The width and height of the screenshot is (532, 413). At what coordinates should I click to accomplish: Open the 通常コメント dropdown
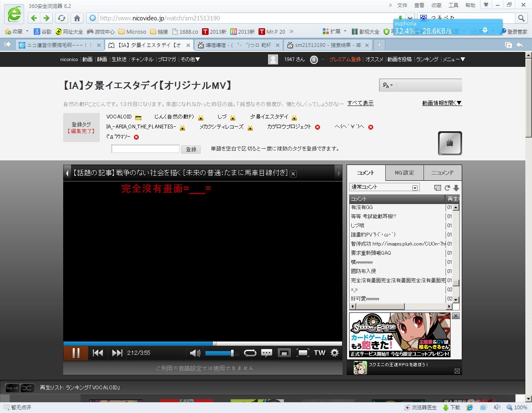(384, 187)
